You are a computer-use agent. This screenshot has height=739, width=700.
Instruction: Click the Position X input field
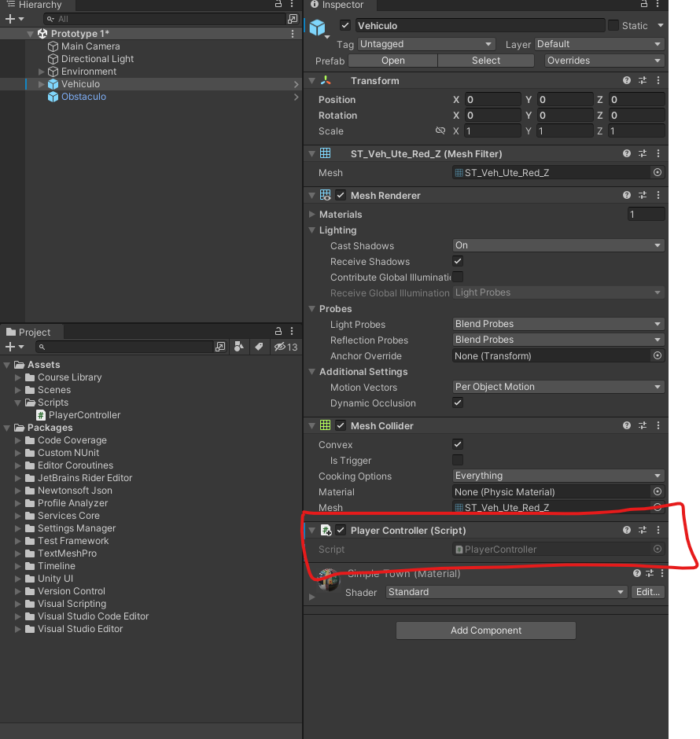492,100
